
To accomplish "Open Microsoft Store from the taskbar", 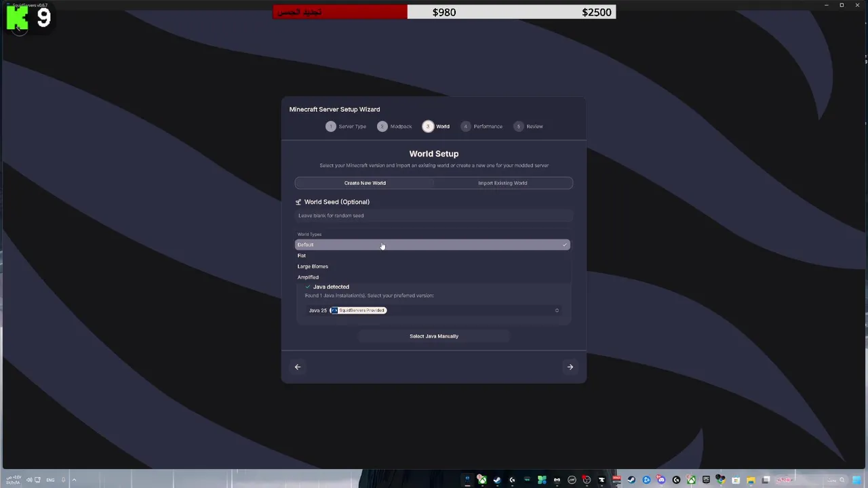I will pos(736,480).
